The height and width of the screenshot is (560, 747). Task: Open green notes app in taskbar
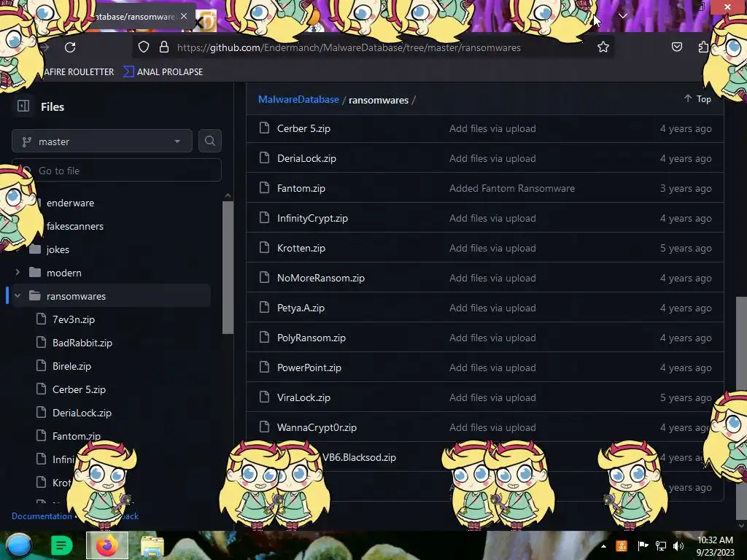tap(61, 545)
